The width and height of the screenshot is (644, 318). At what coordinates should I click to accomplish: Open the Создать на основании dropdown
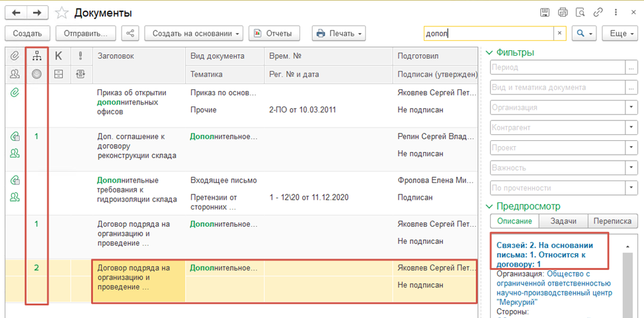[x=194, y=33]
